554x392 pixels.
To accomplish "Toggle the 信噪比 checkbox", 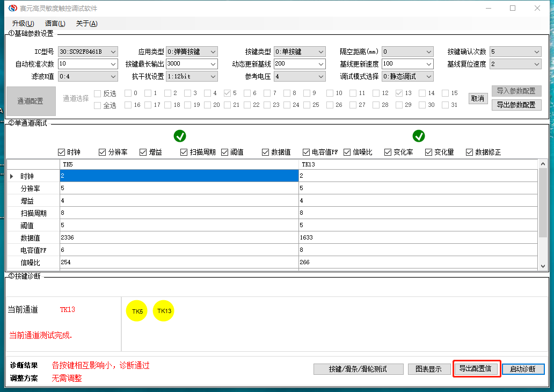I will (347, 153).
